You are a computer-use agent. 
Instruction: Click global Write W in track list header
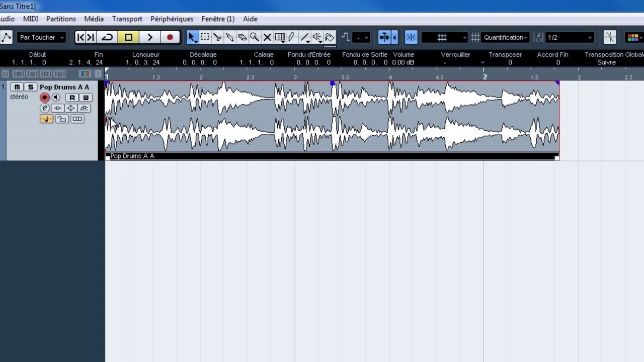tap(60, 74)
